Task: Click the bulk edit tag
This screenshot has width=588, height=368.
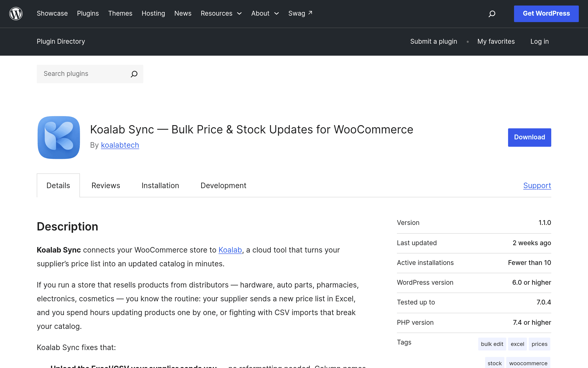Action: click(492, 344)
